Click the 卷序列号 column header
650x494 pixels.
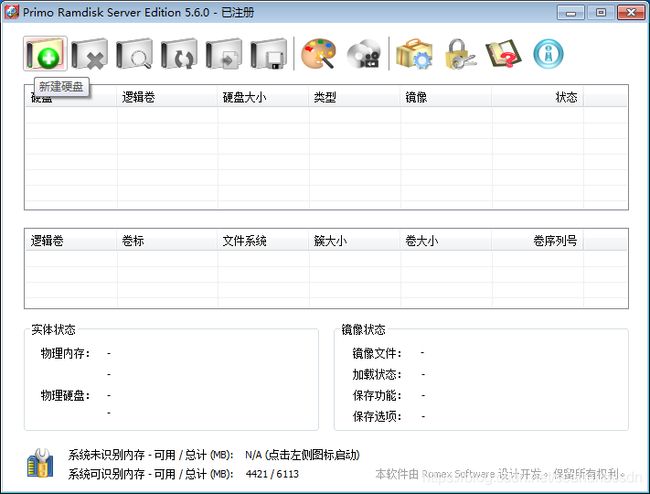coord(538,241)
